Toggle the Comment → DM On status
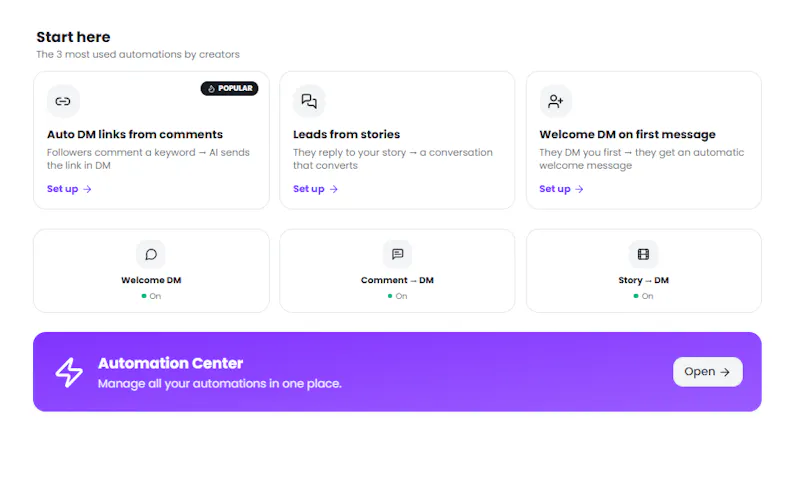Viewport: 800px width, 482px height. [x=397, y=296]
